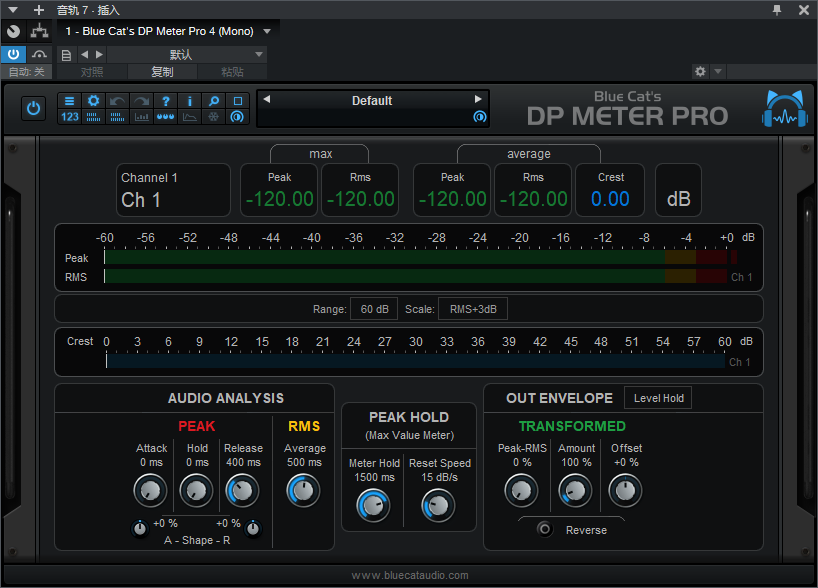Click the Blue Cat headphones logo
The height and width of the screenshot is (588, 818).
(x=785, y=109)
